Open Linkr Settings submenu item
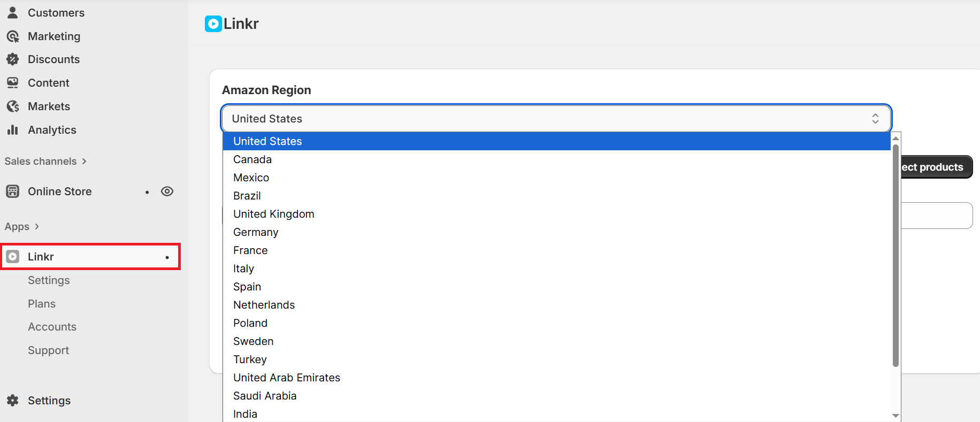This screenshot has width=980, height=422. (49, 280)
